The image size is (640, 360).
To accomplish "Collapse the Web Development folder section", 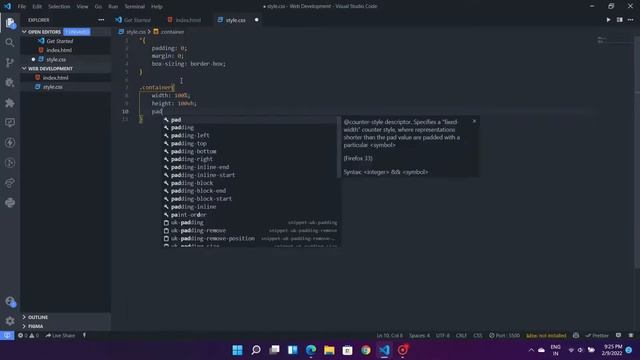I will [x=65, y=69].
